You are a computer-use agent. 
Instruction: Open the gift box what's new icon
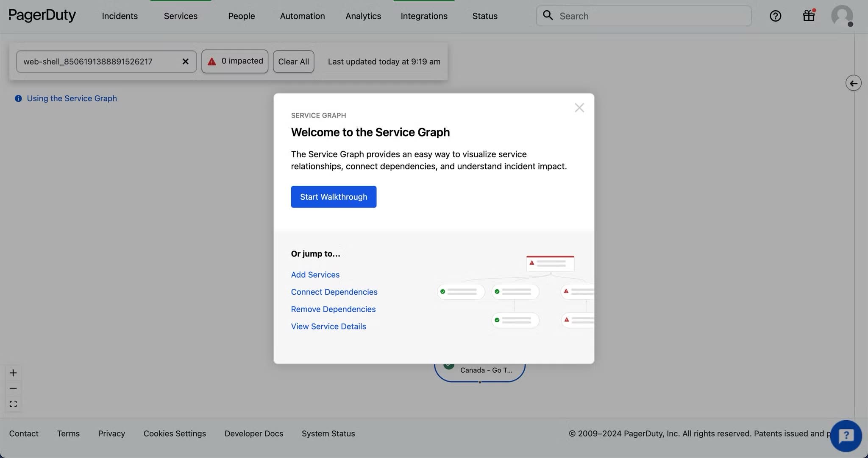(x=809, y=16)
